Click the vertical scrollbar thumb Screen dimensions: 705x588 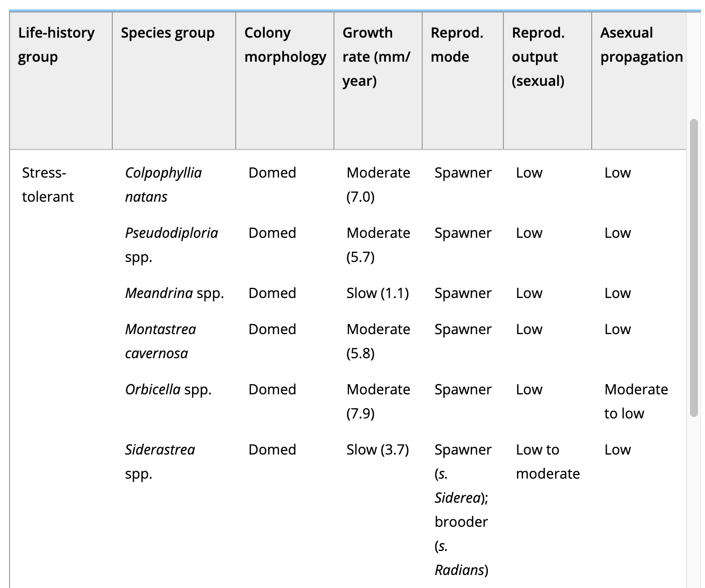click(x=694, y=268)
